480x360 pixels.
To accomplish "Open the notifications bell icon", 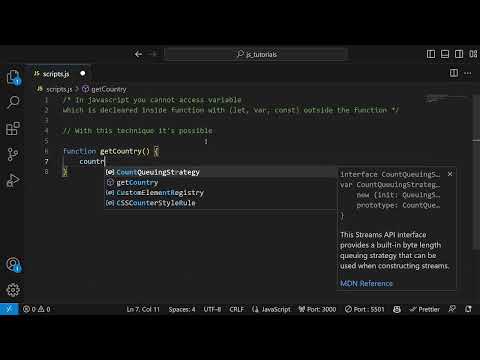I will click(468, 309).
